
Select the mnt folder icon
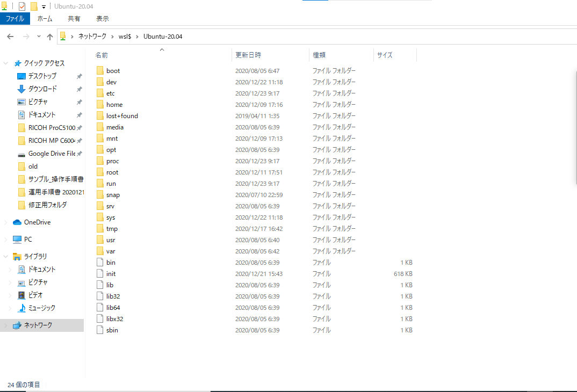click(x=100, y=138)
